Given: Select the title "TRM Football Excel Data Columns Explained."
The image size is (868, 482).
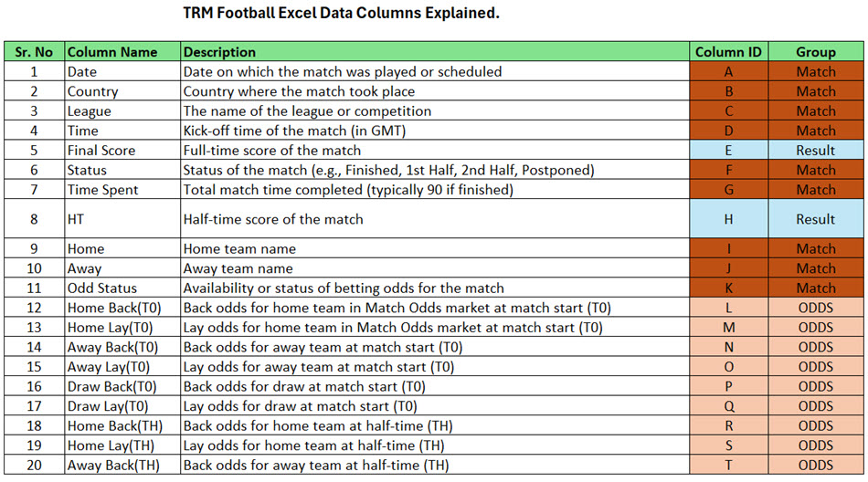Looking at the screenshot, I should click(342, 14).
